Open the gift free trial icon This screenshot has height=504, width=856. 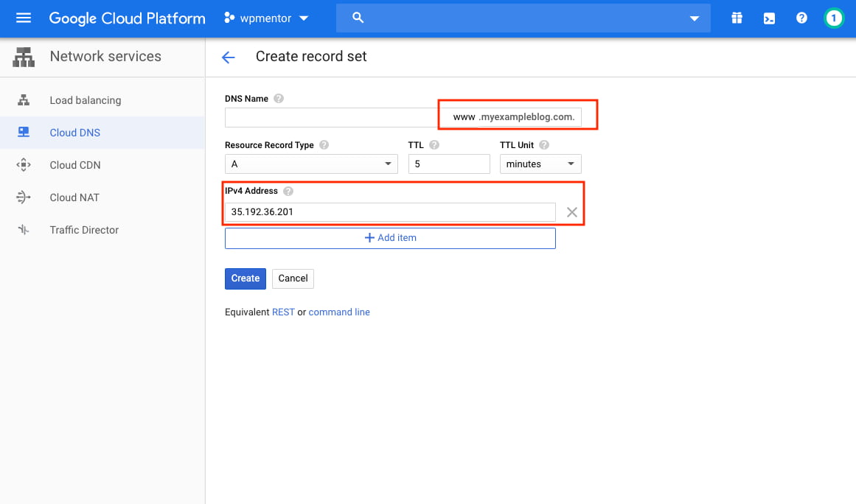[737, 18]
